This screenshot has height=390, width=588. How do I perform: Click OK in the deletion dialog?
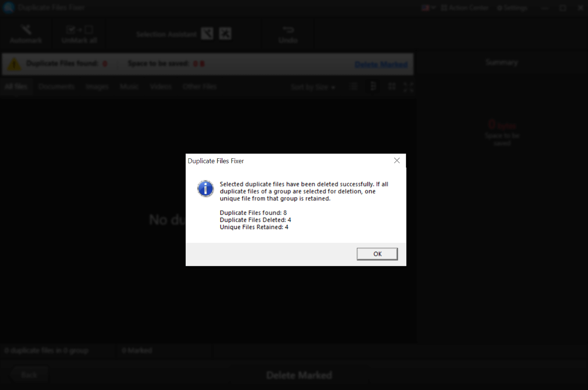click(x=377, y=254)
